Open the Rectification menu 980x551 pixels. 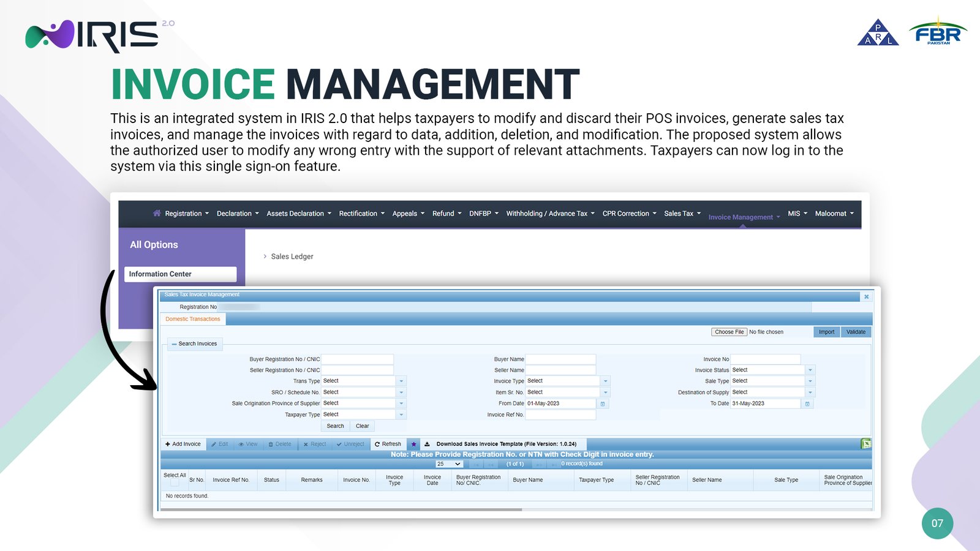pyautogui.click(x=362, y=214)
